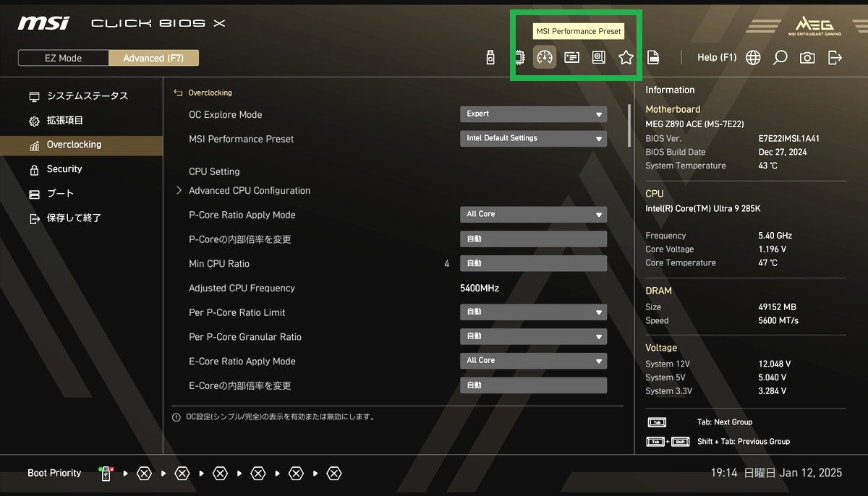Open the MSI Performance Preset gauge icon

pos(545,57)
